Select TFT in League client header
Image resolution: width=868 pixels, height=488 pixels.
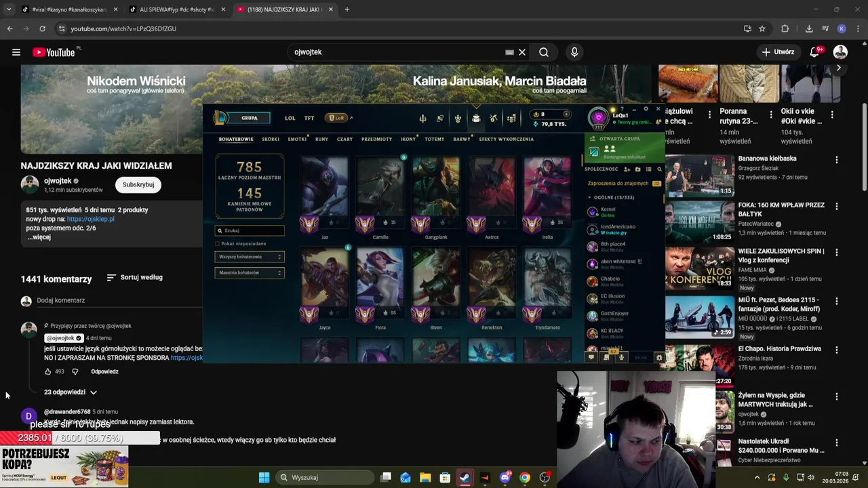click(309, 118)
